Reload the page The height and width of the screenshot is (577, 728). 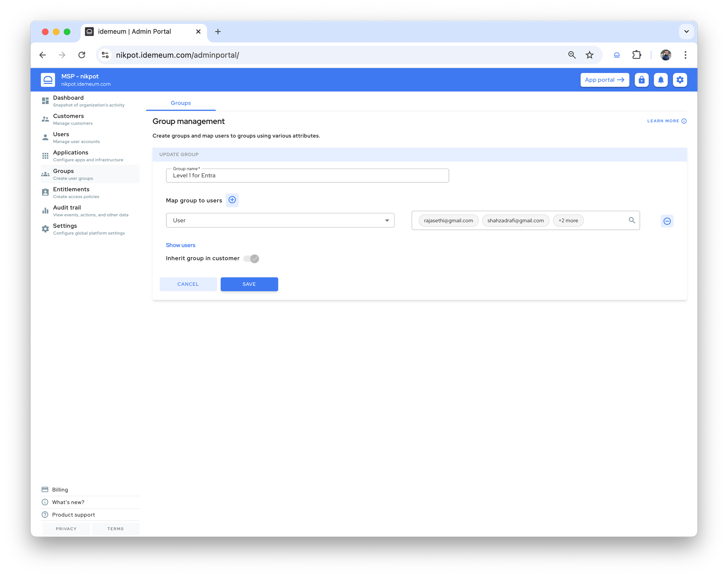pyautogui.click(x=82, y=55)
